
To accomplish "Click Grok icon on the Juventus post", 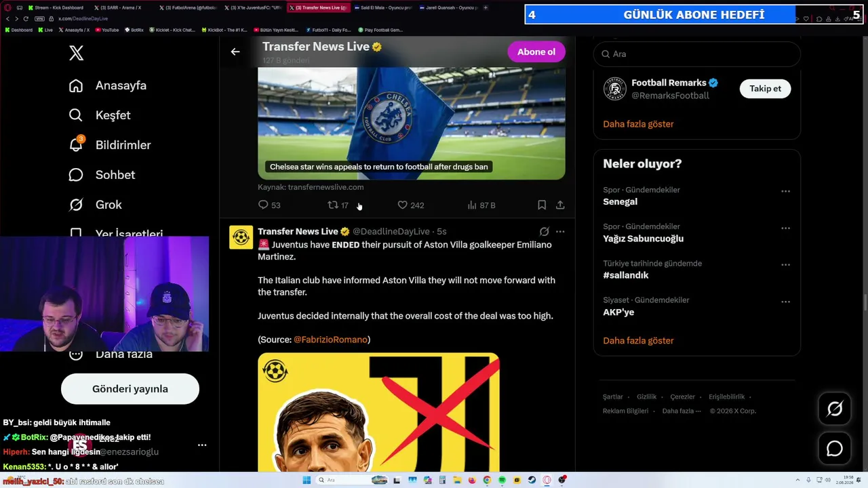I will coord(544,231).
